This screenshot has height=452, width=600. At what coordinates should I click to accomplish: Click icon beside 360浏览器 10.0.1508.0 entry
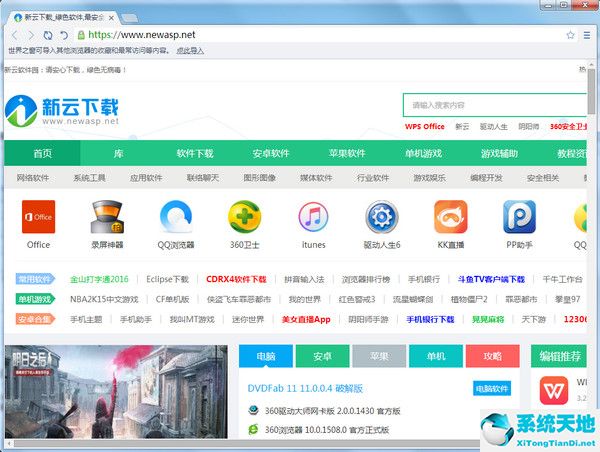253,429
